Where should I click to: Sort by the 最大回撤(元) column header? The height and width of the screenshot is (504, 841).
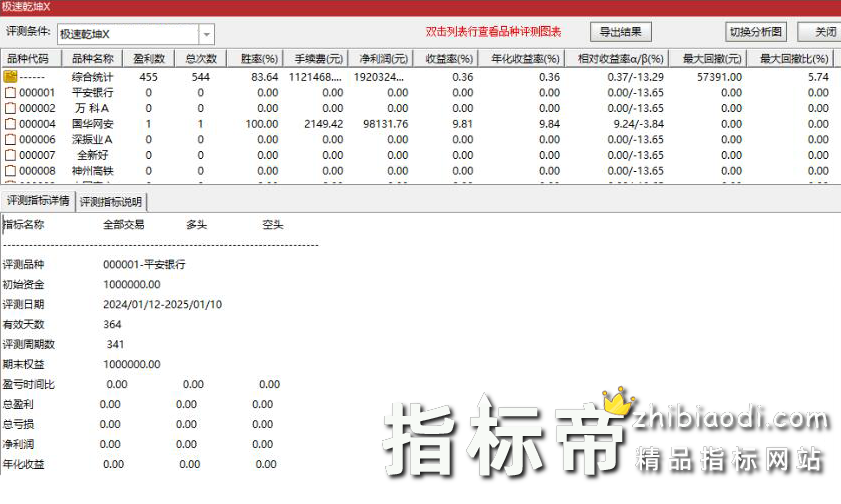[x=707, y=58]
